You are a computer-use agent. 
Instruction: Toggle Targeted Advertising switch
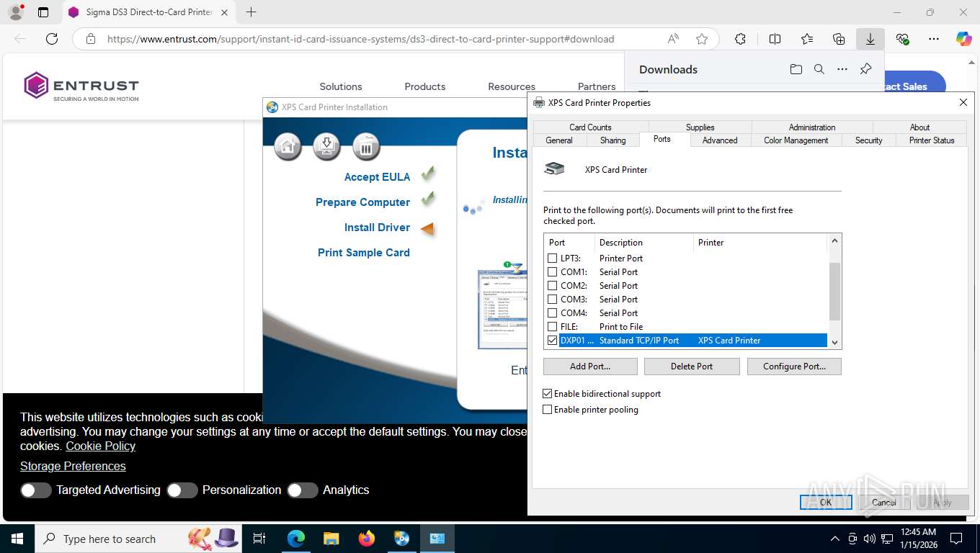35,490
